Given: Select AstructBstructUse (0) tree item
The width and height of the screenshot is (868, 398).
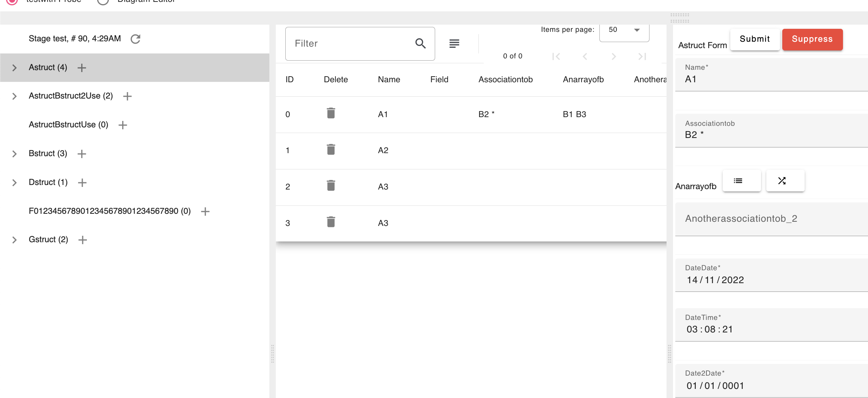Looking at the screenshot, I should [x=68, y=125].
